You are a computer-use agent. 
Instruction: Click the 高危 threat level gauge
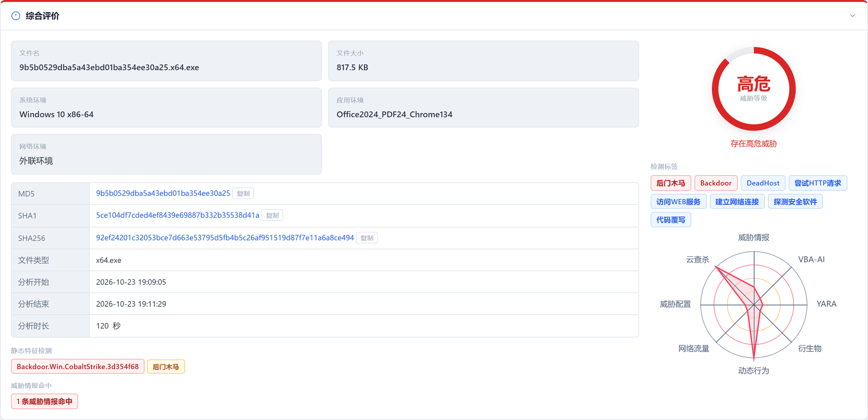754,89
